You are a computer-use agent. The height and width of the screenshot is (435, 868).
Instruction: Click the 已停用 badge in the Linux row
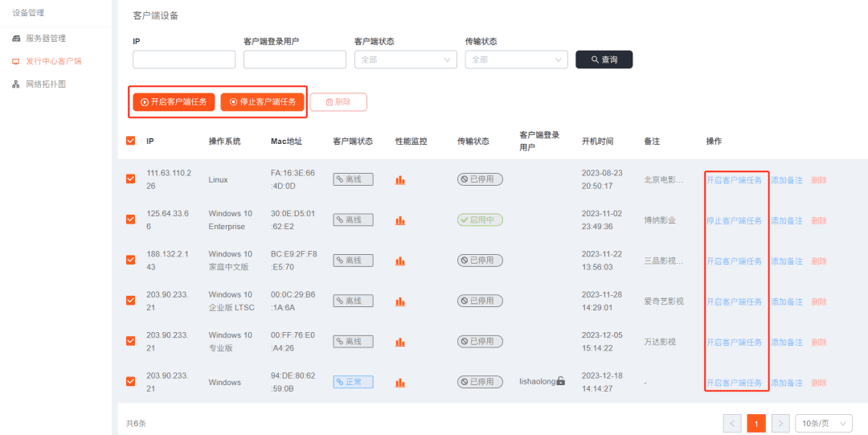480,179
